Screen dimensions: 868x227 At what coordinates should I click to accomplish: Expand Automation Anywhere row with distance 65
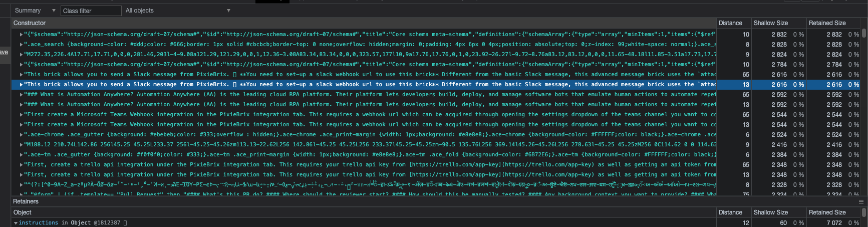click(21, 95)
